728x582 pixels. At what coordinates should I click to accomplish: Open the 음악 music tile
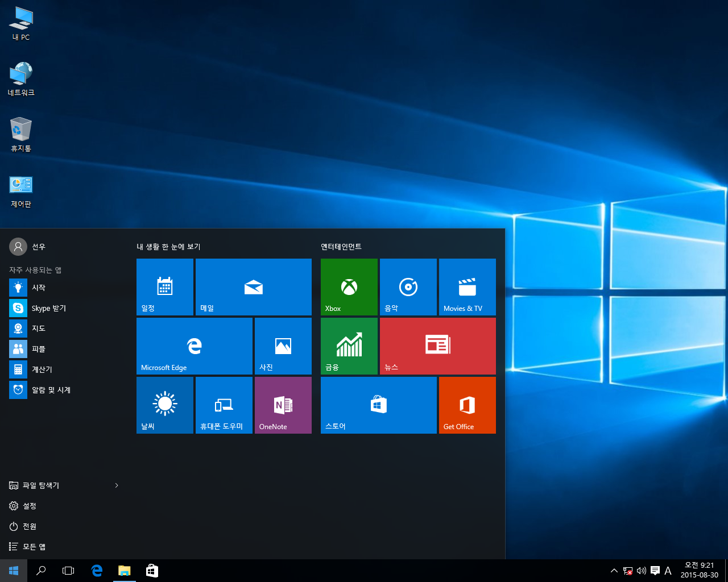[x=408, y=287]
